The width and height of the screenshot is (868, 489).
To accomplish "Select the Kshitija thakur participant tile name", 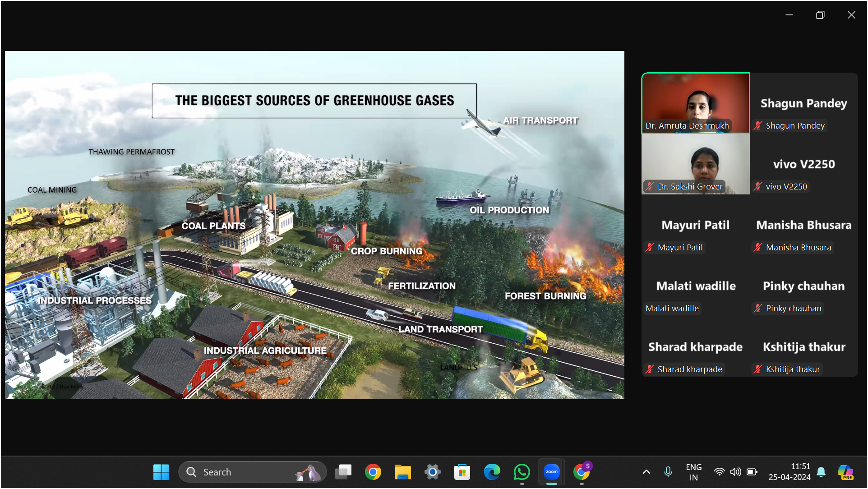I will tap(804, 347).
